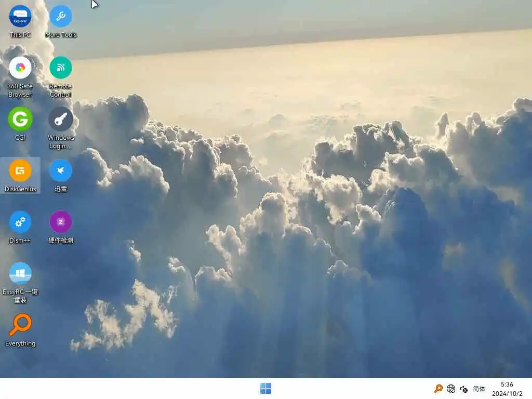Viewport: 532px width, 399px height.
Task: Click the Windows Start button on taskbar
Action: [x=265, y=389]
